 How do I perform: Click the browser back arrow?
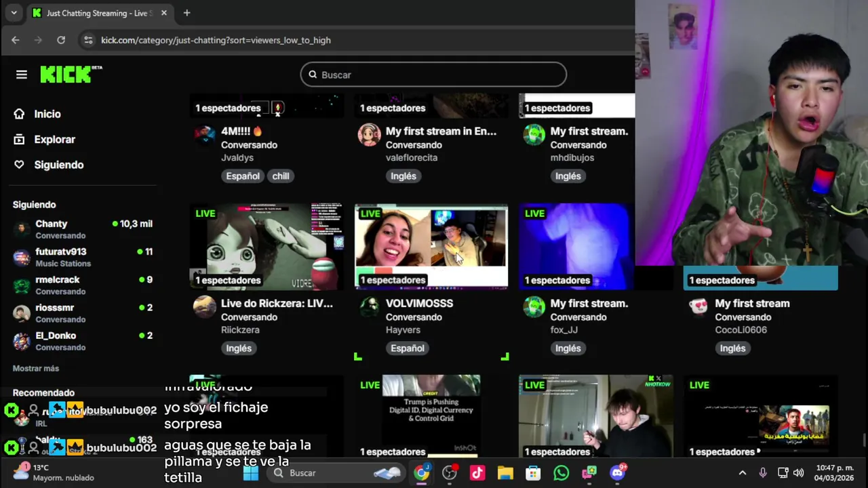tap(16, 40)
